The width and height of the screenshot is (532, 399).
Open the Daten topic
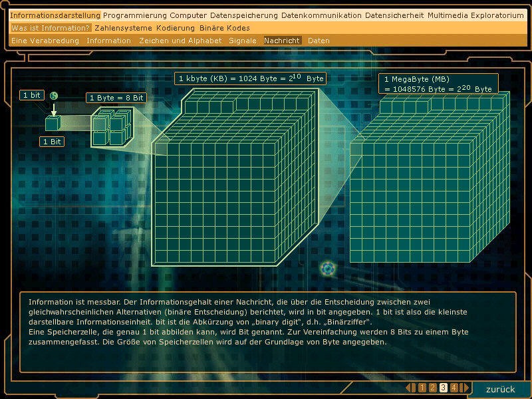(319, 41)
